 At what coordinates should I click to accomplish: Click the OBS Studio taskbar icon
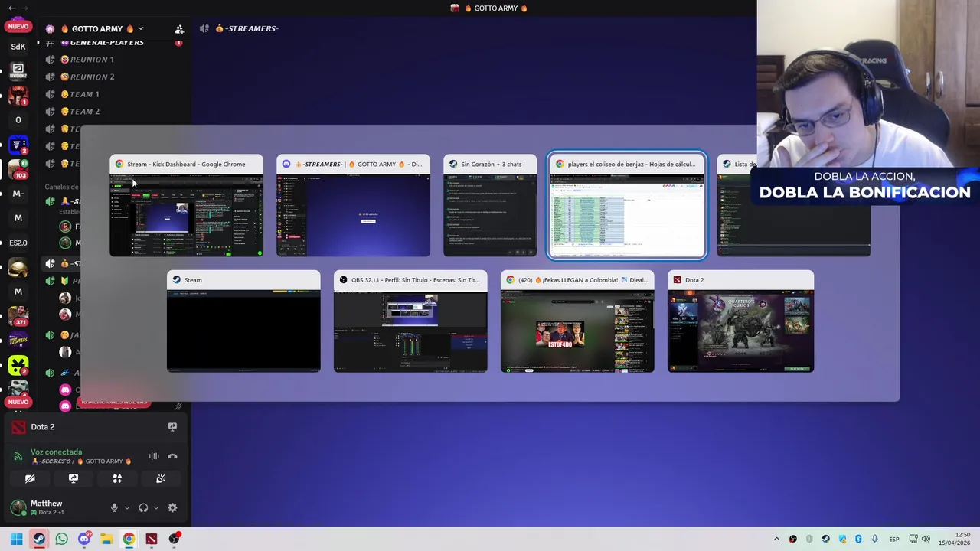(x=175, y=539)
